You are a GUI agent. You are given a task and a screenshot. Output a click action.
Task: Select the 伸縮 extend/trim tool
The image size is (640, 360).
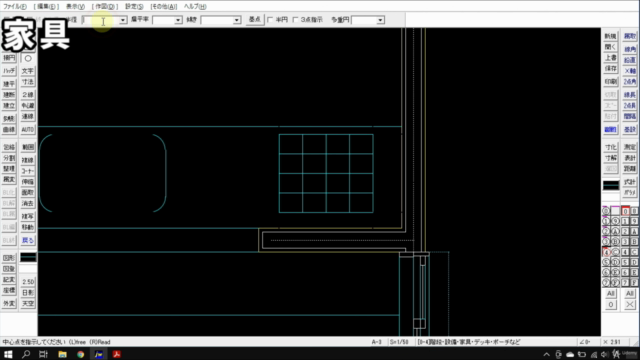click(x=28, y=182)
